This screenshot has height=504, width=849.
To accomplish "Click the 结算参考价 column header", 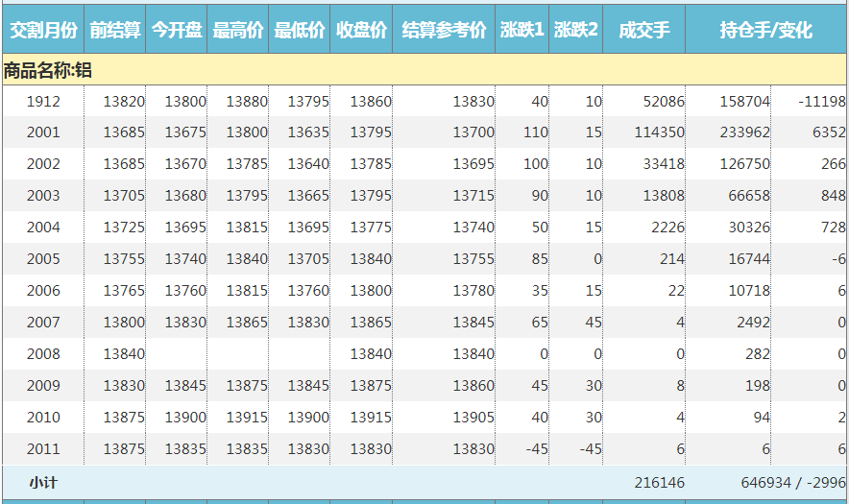I will (444, 30).
